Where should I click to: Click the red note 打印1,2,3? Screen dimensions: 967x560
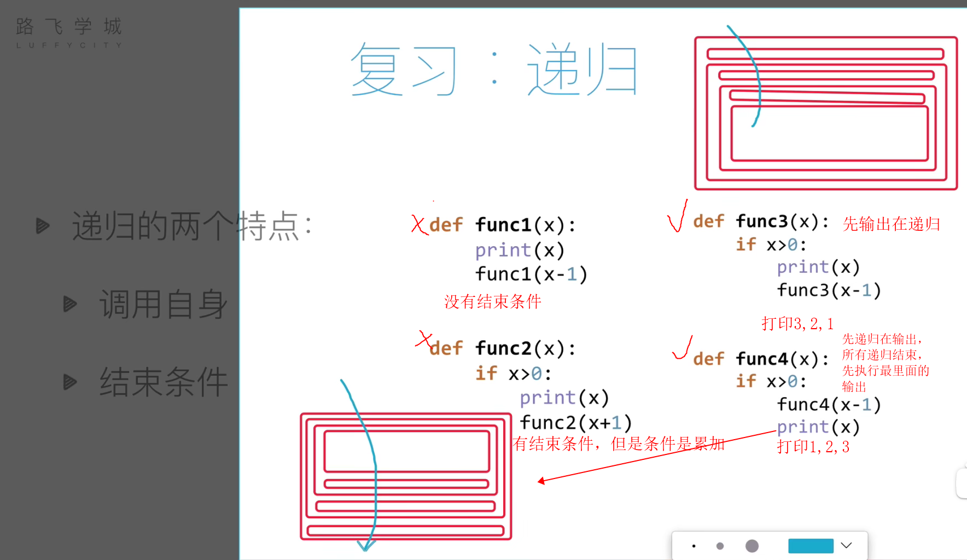813,447
